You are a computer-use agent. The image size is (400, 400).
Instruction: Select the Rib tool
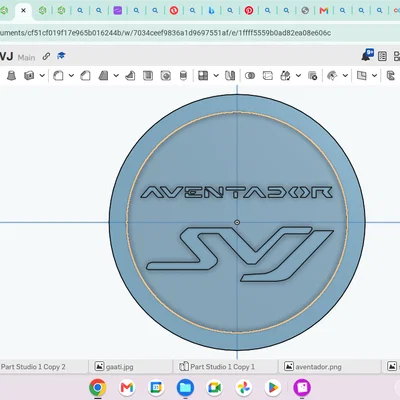click(x=130, y=76)
